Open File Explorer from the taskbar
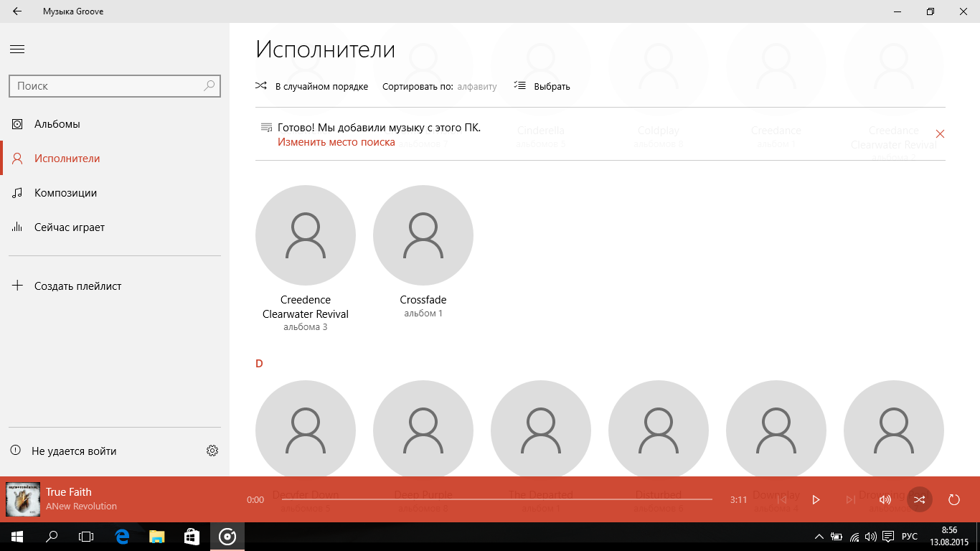The width and height of the screenshot is (980, 551). pos(156,537)
